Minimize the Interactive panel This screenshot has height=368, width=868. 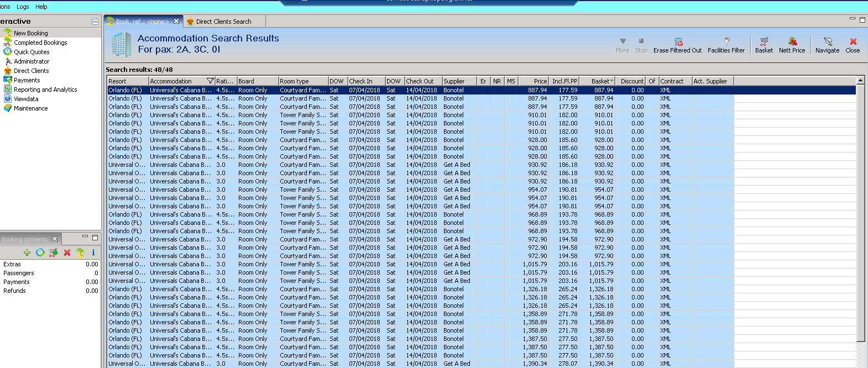[x=95, y=22]
